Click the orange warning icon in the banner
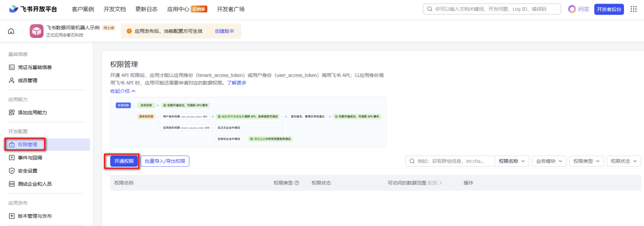The width and height of the screenshot is (644, 226). (129, 31)
